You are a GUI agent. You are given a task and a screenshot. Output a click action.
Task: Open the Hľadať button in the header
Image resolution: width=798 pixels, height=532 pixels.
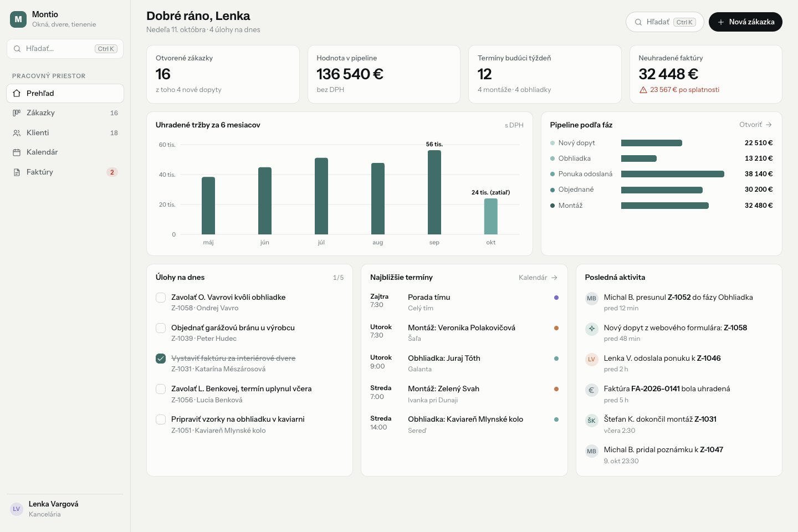coord(665,22)
